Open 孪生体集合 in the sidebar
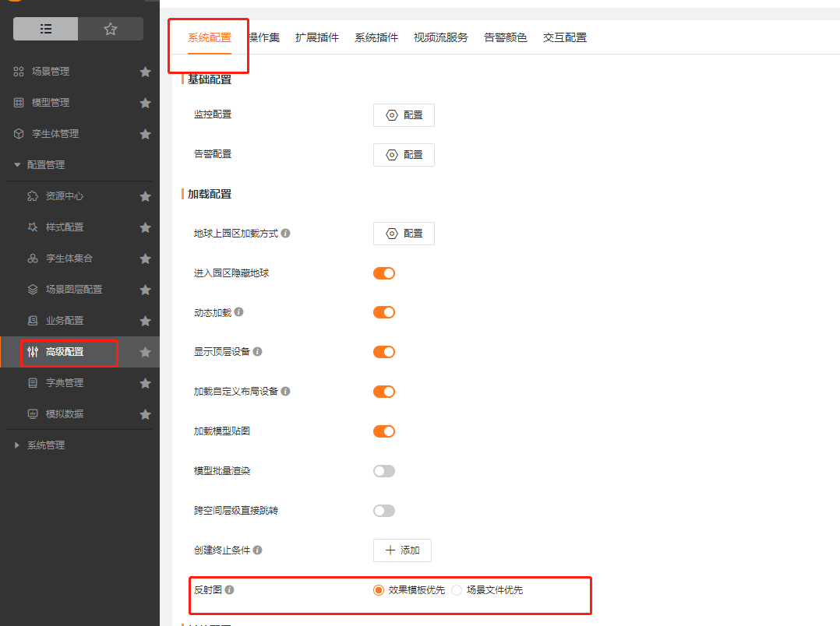840x626 pixels. coord(69,258)
